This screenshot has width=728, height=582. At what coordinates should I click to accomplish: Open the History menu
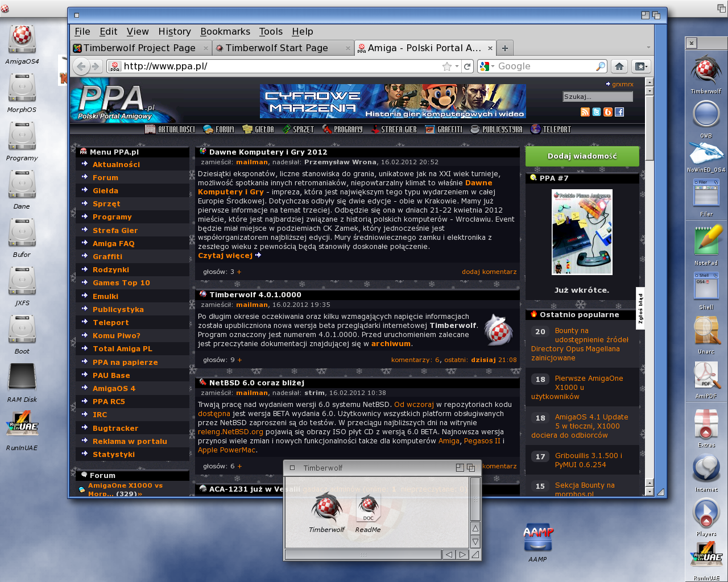175,32
